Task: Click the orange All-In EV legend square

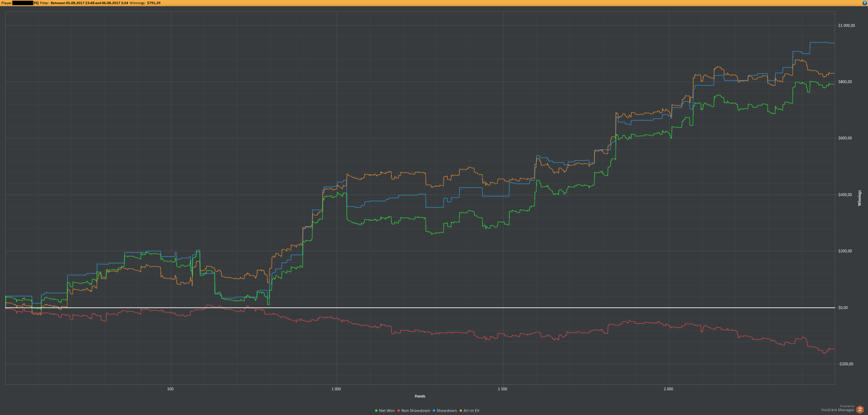Action: coord(461,411)
